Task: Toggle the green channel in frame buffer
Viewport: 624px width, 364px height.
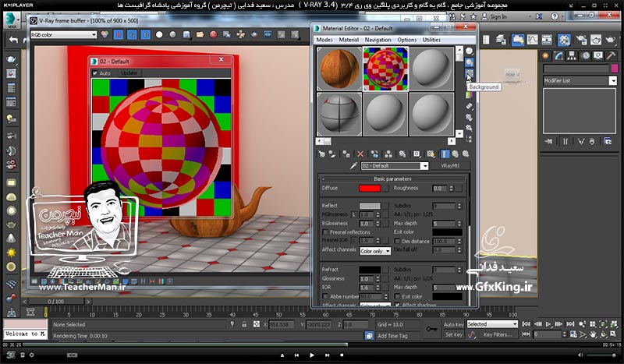Action: click(x=132, y=35)
